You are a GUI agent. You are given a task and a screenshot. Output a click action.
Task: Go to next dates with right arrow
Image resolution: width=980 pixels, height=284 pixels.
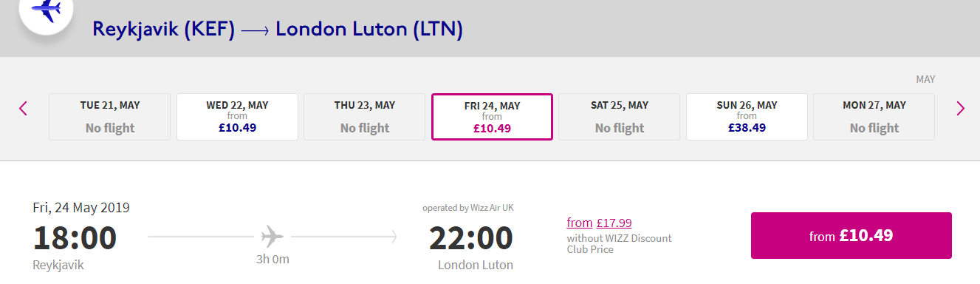pos(960,109)
